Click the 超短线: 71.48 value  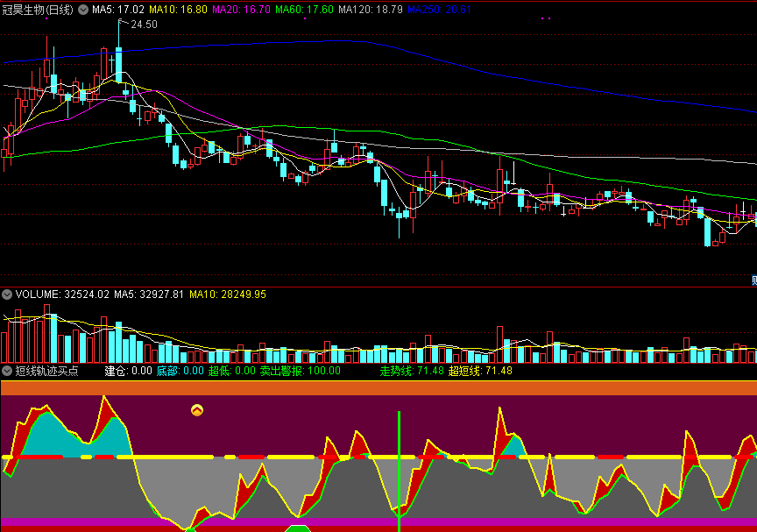[x=480, y=371]
